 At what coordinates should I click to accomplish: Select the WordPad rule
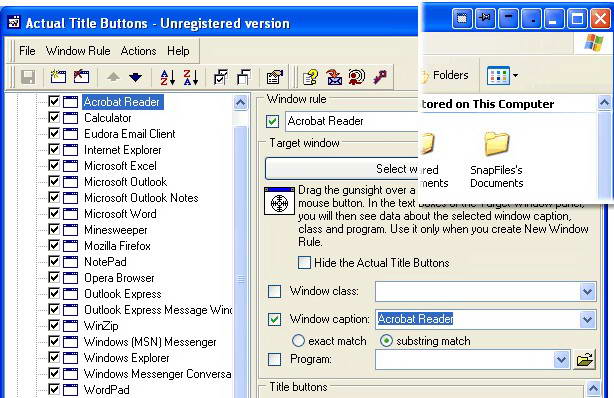coord(107,389)
